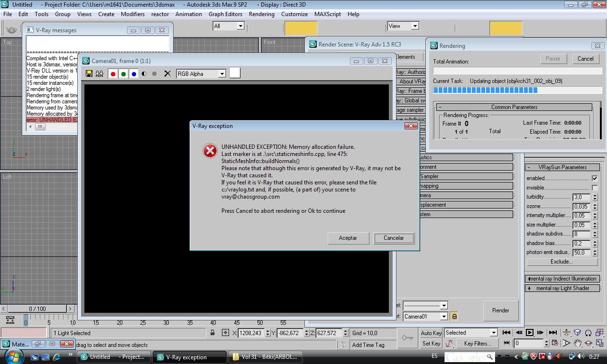Toggle the green channel button
This screenshot has height=364, width=607.
[x=123, y=73]
